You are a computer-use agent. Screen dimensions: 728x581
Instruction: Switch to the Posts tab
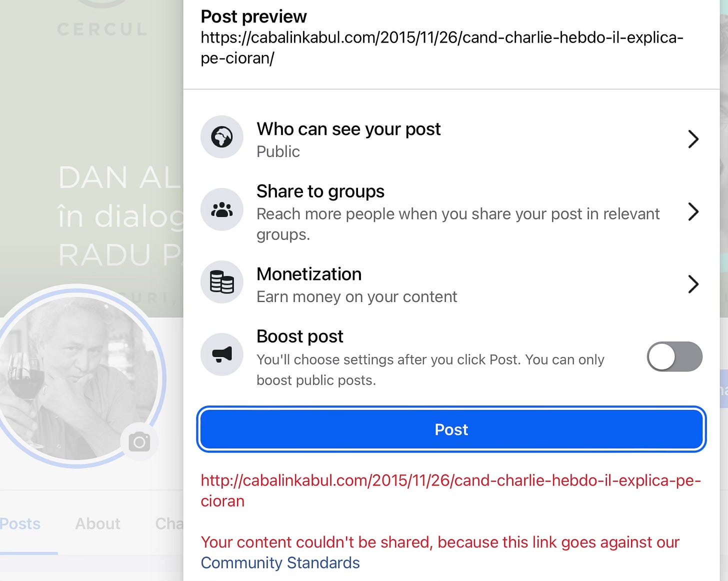(20, 523)
